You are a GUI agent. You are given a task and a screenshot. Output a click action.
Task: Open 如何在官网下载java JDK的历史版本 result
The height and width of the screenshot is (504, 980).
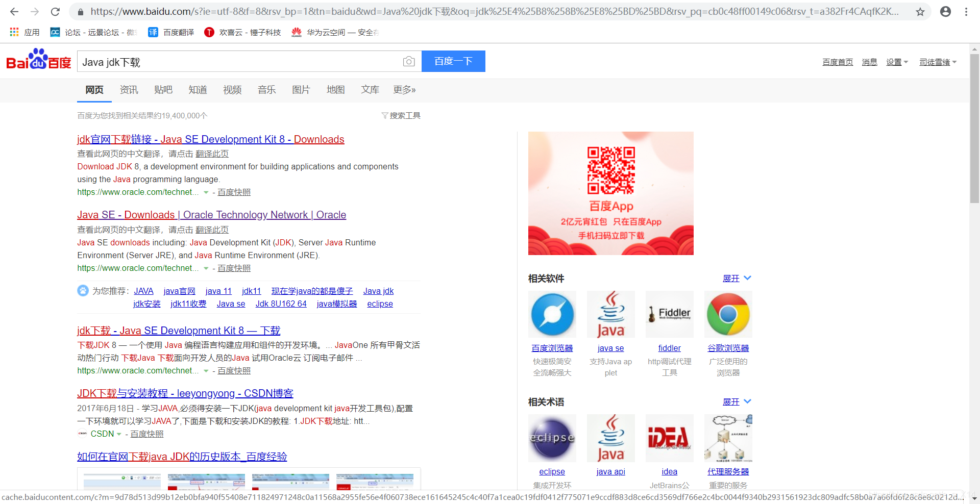pyautogui.click(x=182, y=457)
